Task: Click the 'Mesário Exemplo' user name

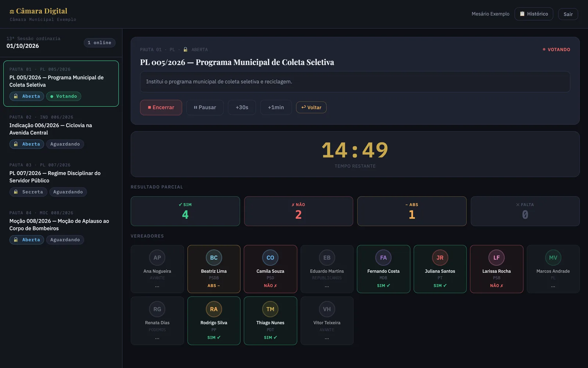Action: (491, 14)
